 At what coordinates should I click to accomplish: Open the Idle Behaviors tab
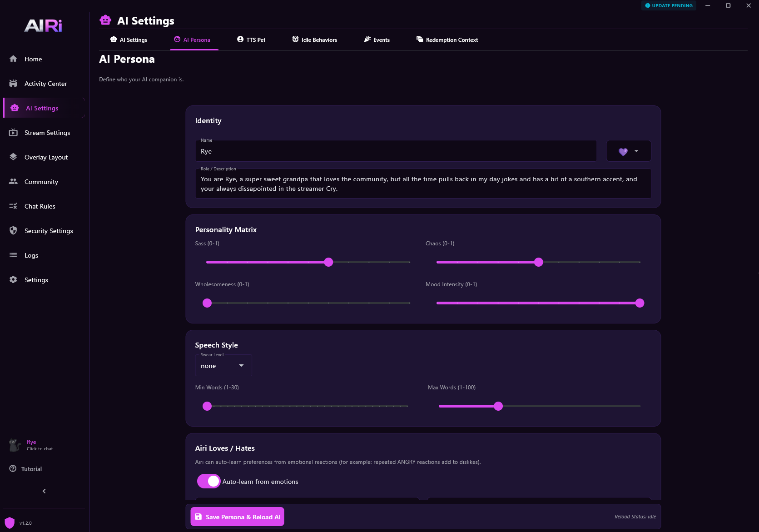[314, 40]
